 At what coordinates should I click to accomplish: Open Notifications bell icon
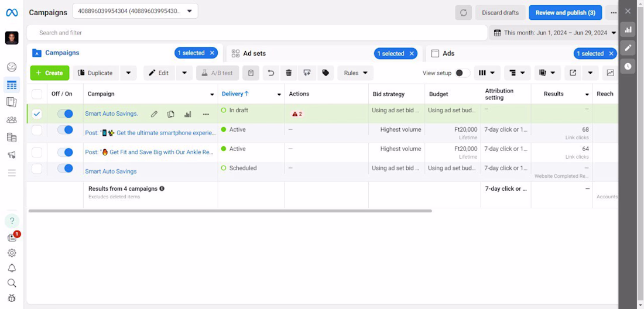click(12, 268)
